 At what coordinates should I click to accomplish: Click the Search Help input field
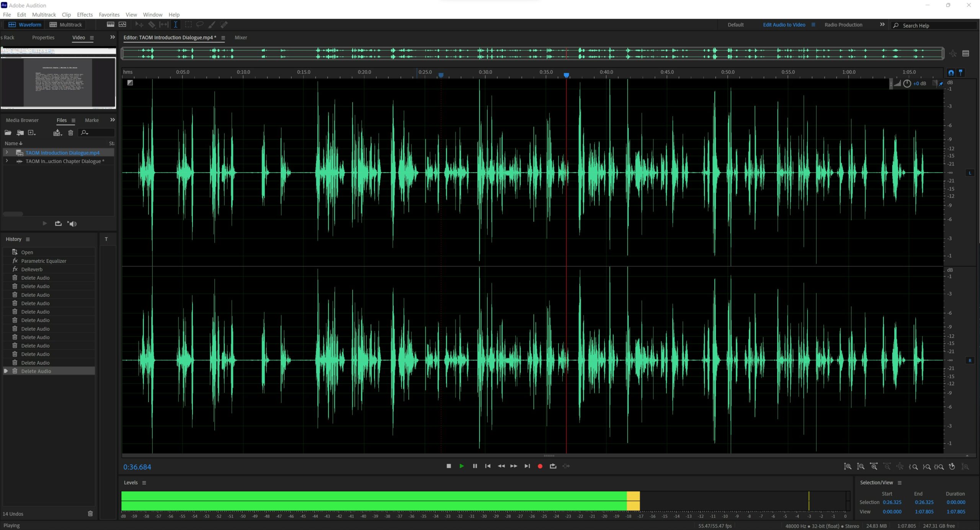click(934, 26)
